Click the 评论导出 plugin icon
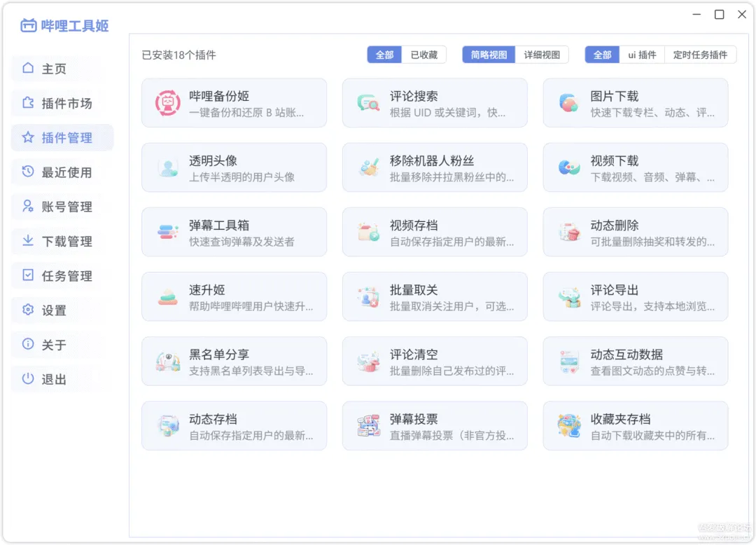756x545 pixels. pos(569,296)
